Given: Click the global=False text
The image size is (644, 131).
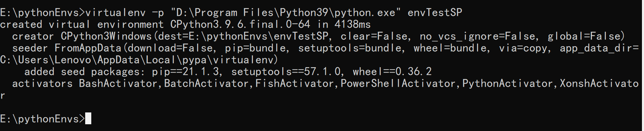Looking at the screenshot, I should pos(584,36).
